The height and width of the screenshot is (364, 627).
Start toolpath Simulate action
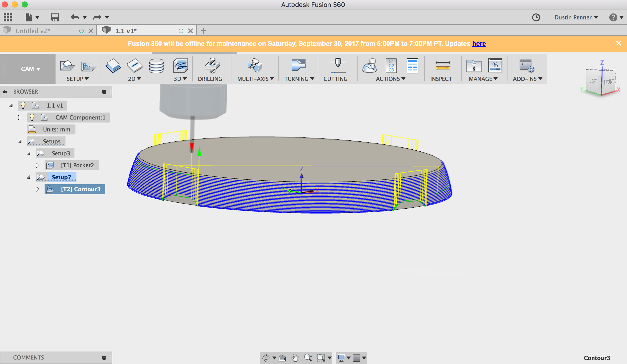point(370,65)
